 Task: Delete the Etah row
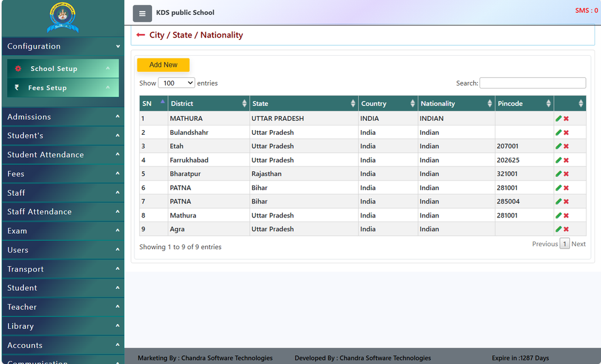[x=566, y=146]
